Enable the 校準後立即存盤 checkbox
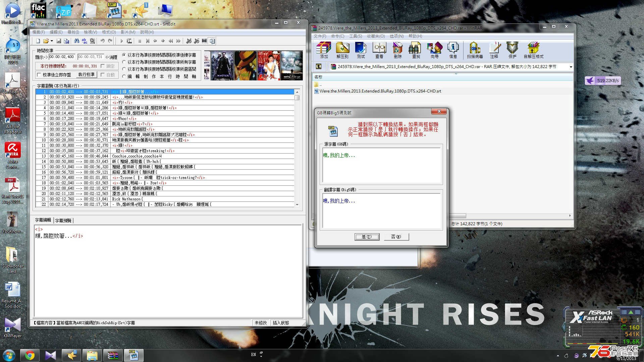The height and width of the screenshot is (362, 644). coord(39,75)
